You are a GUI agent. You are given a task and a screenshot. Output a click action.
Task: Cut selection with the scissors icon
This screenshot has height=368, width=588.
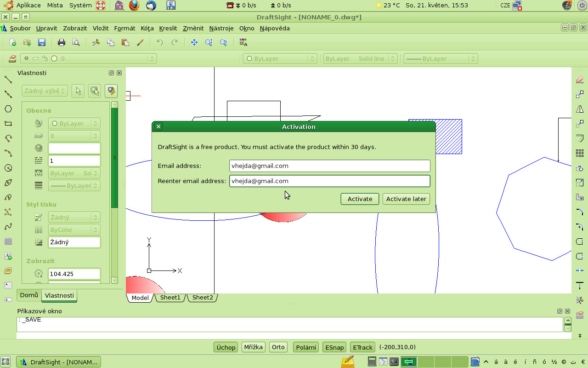(x=96, y=42)
